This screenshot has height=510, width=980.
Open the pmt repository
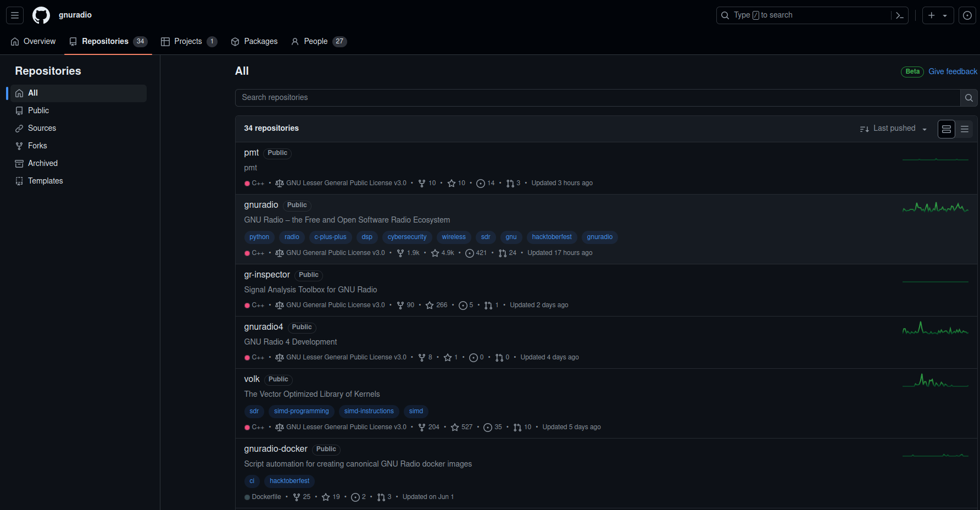tap(251, 152)
